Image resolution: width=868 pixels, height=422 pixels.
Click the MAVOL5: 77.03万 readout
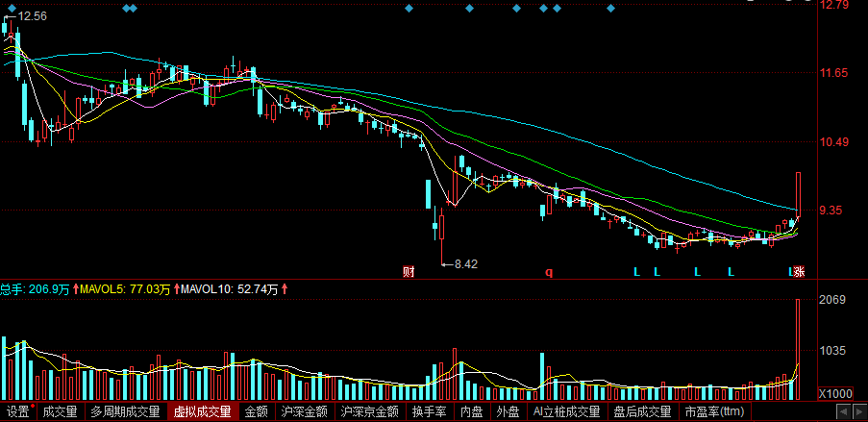[x=126, y=289]
